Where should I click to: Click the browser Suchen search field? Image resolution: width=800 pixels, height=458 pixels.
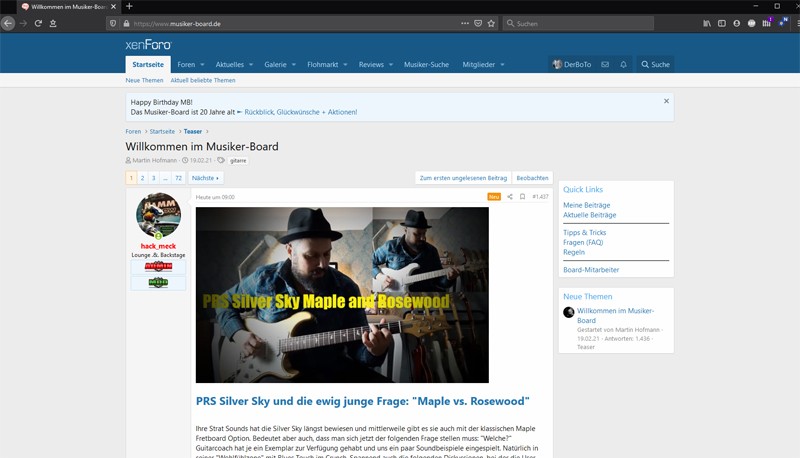(x=579, y=23)
